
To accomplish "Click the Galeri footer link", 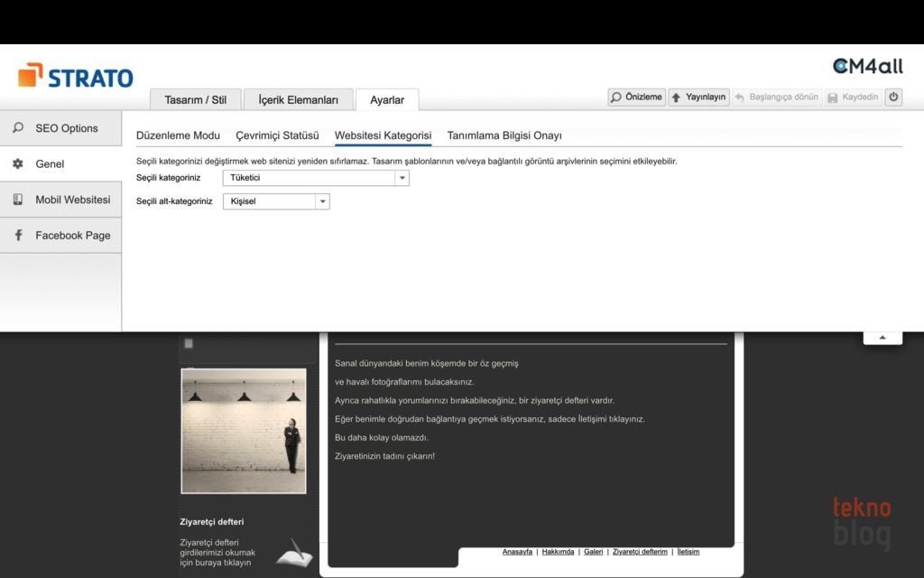I will (x=593, y=552).
